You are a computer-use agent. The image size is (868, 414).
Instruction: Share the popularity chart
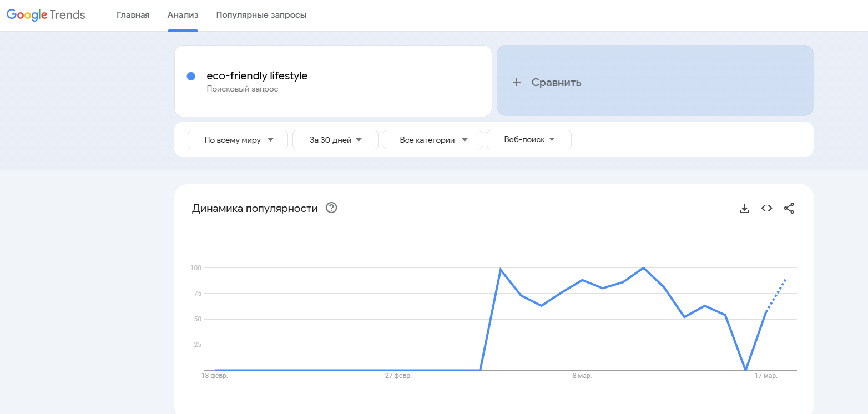pyautogui.click(x=789, y=208)
